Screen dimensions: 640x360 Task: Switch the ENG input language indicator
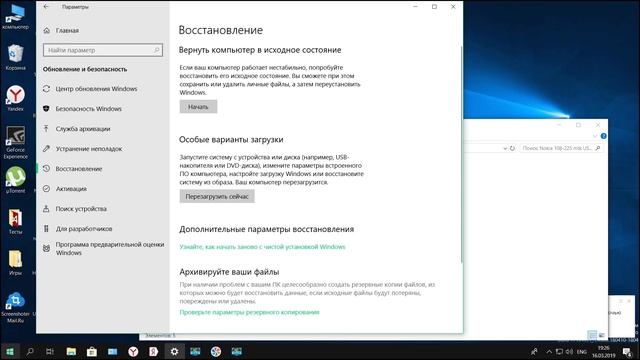click(x=582, y=351)
